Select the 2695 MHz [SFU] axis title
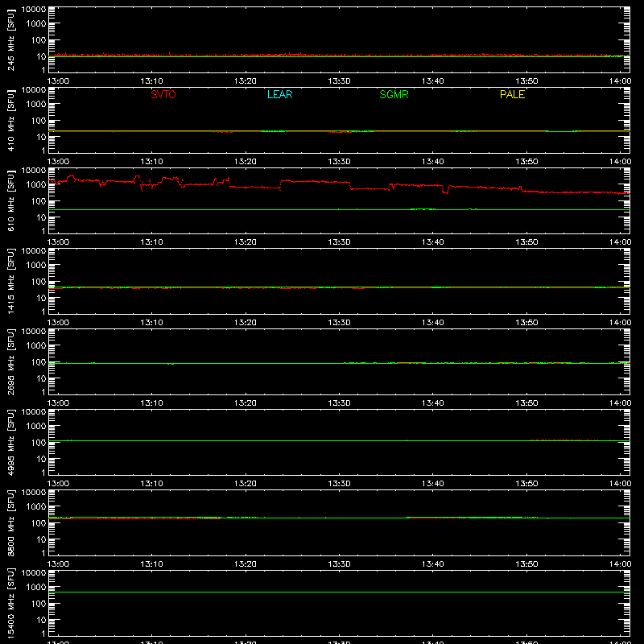 (x=10, y=361)
